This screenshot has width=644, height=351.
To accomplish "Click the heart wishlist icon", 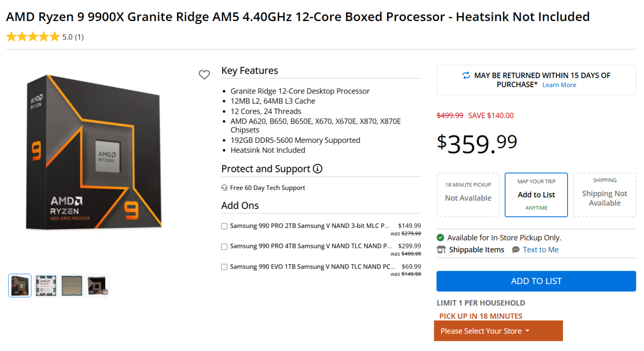I will pos(204,75).
